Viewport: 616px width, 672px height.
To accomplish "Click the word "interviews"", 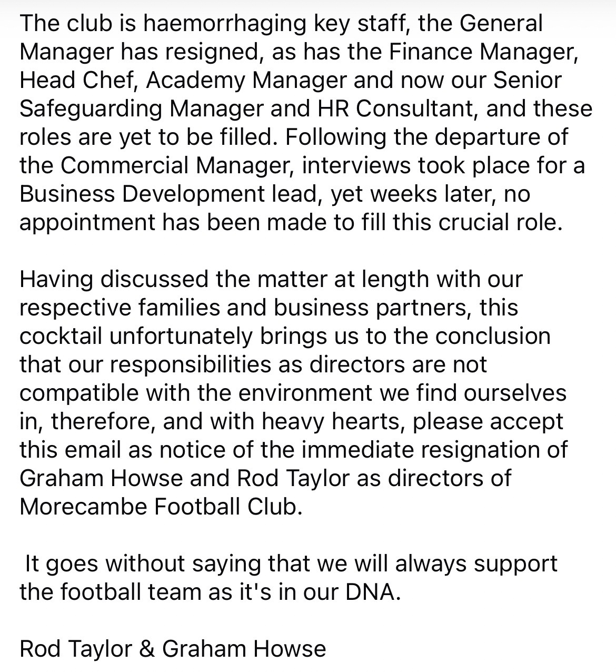I will point(356,166).
